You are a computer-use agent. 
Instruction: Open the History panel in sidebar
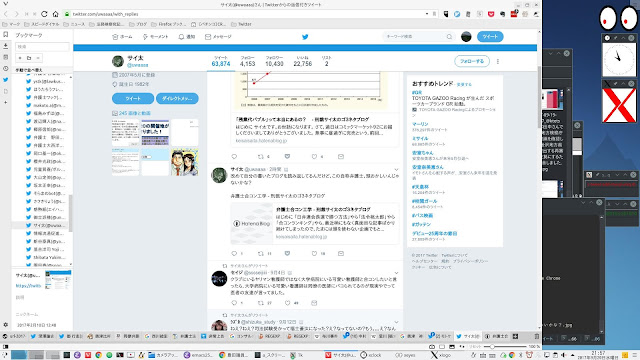click(x=5, y=69)
